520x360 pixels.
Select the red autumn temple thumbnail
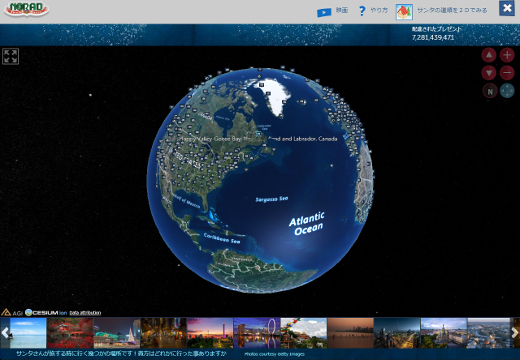click(70, 333)
